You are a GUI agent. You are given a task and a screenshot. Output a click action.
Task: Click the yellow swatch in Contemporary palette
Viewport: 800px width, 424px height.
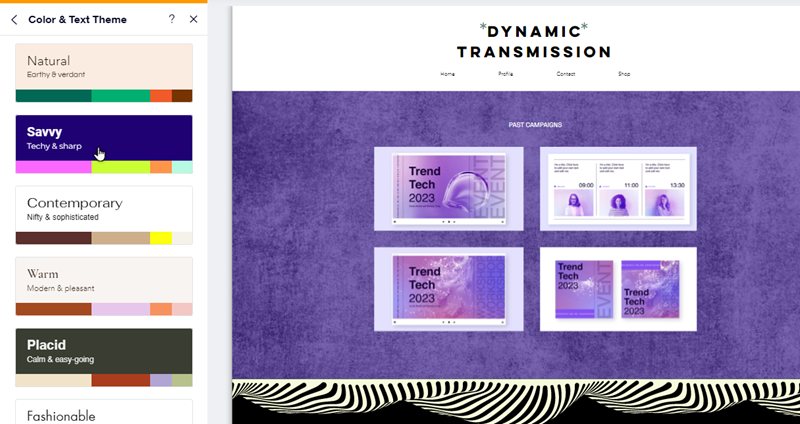point(160,238)
